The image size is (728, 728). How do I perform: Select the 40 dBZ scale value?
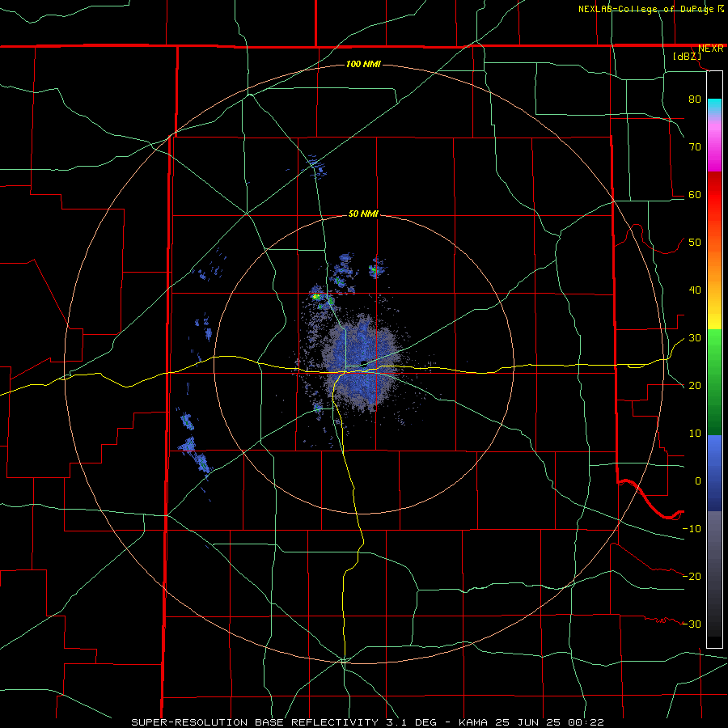pos(695,290)
